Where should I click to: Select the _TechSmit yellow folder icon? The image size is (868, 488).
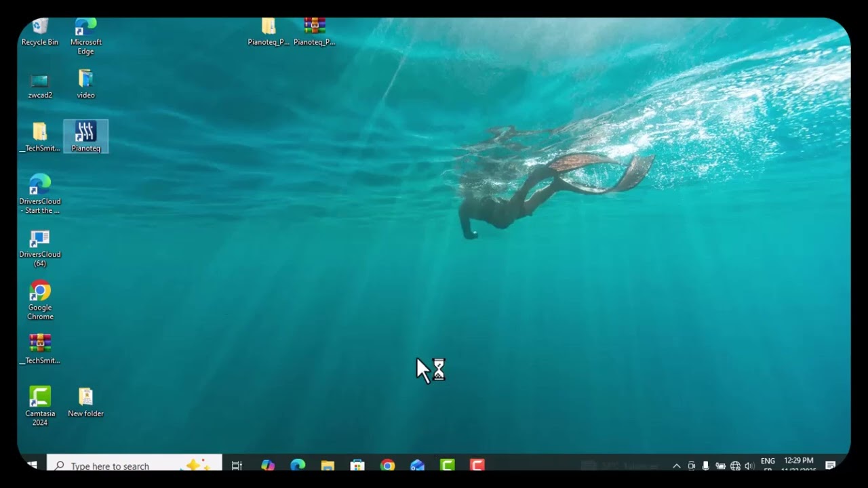(40, 137)
